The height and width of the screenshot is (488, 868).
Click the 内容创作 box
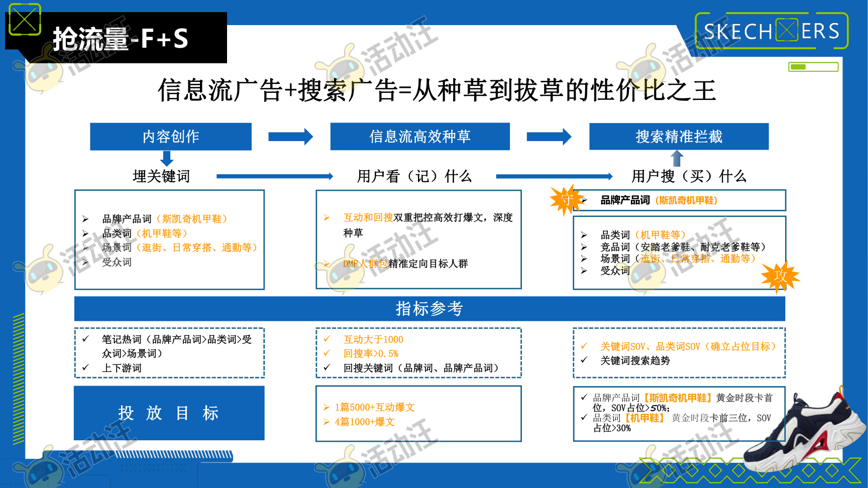tap(171, 137)
